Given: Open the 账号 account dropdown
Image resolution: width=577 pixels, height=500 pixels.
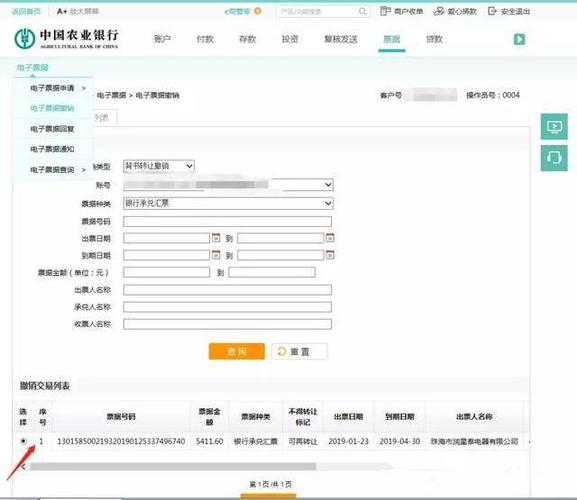Looking at the screenshot, I should [228, 184].
